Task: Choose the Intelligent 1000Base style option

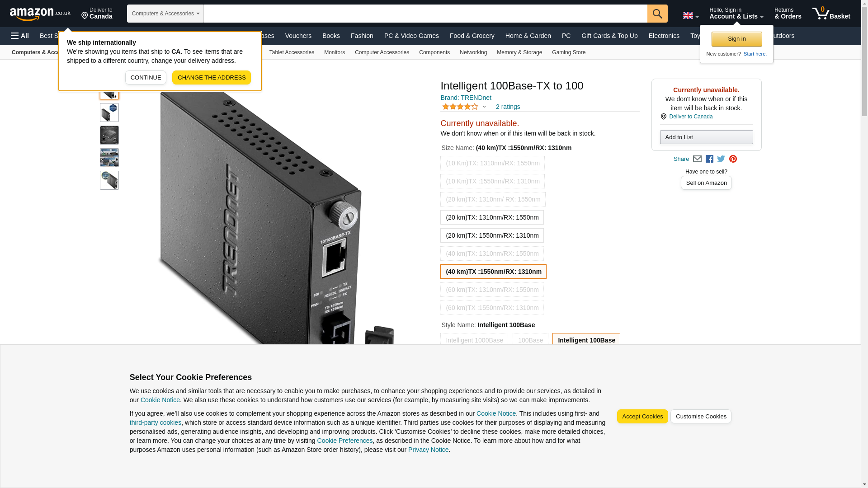Action: tap(474, 340)
